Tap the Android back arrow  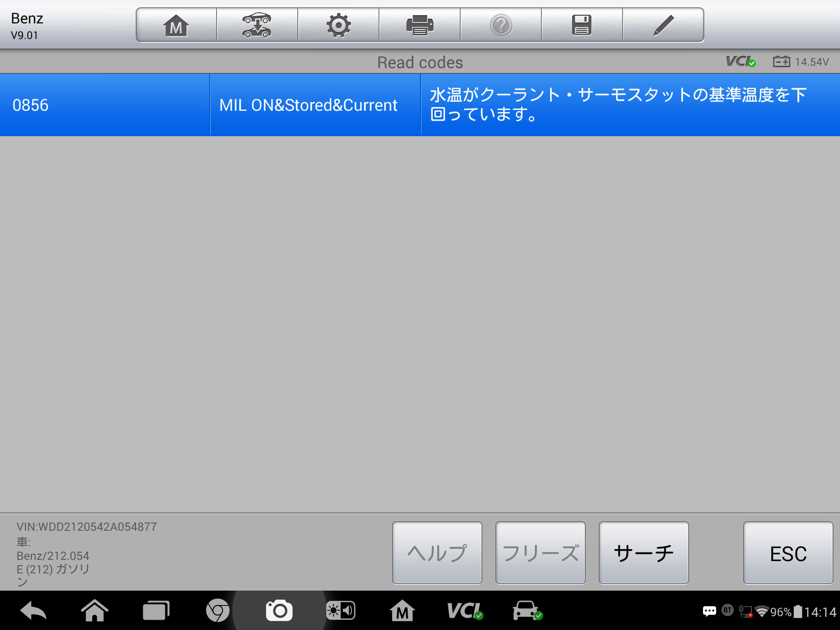[x=33, y=611]
